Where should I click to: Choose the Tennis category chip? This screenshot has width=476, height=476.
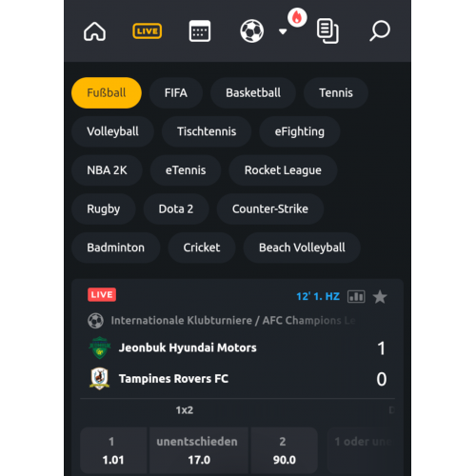point(336,92)
